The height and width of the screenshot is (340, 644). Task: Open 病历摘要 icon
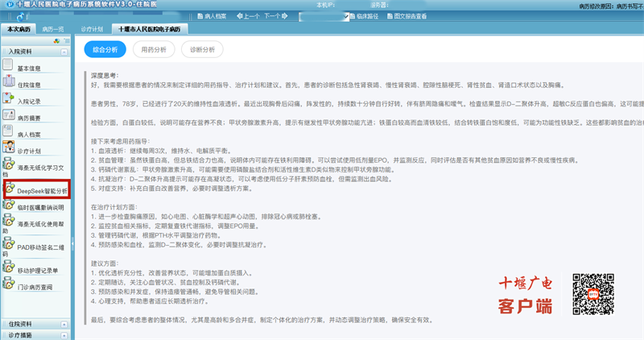(9, 114)
